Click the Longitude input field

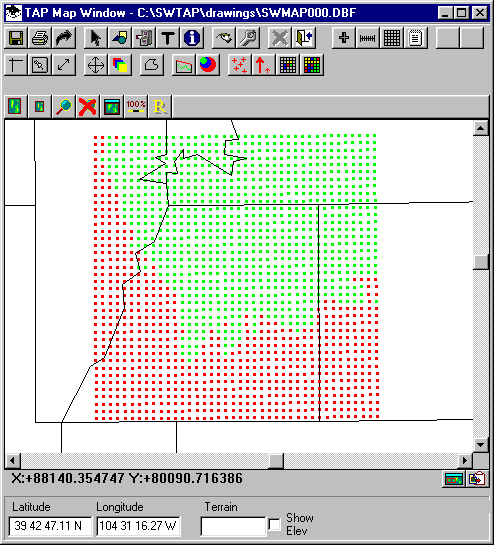[138, 526]
